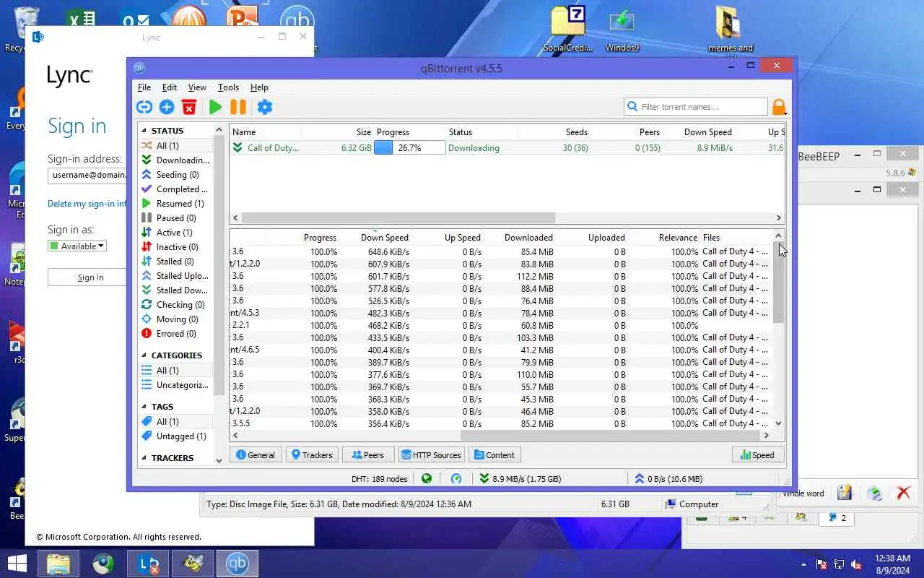924x578 pixels.
Task: Select Stalled Uploading filter
Action: point(175,276)
